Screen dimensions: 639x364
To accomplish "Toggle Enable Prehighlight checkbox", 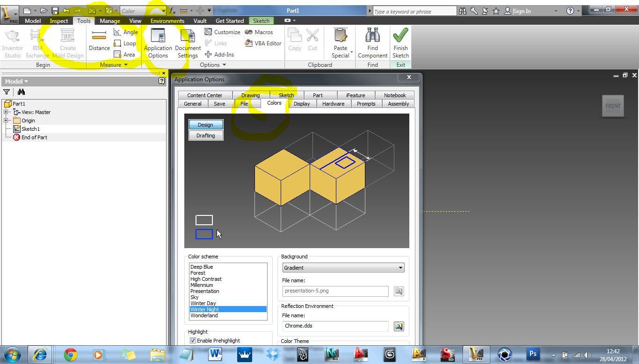I will click(x=193, y=341).
